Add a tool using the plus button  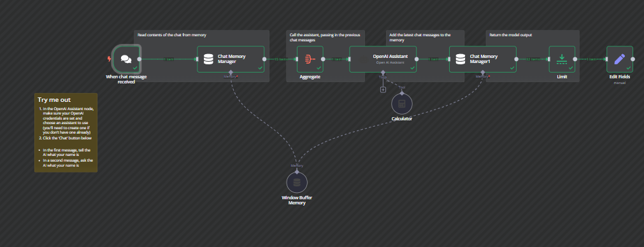(383, 90)
